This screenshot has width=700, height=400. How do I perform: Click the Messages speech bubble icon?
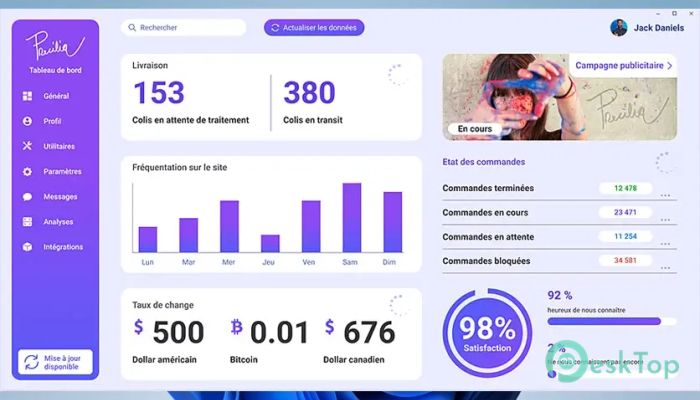pyautogui.click(x=27, y=196)
